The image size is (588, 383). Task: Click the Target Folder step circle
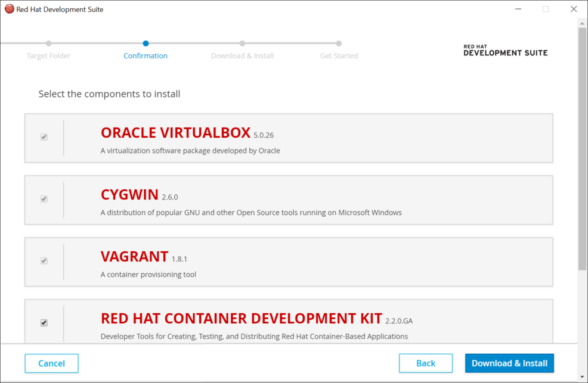49,43
